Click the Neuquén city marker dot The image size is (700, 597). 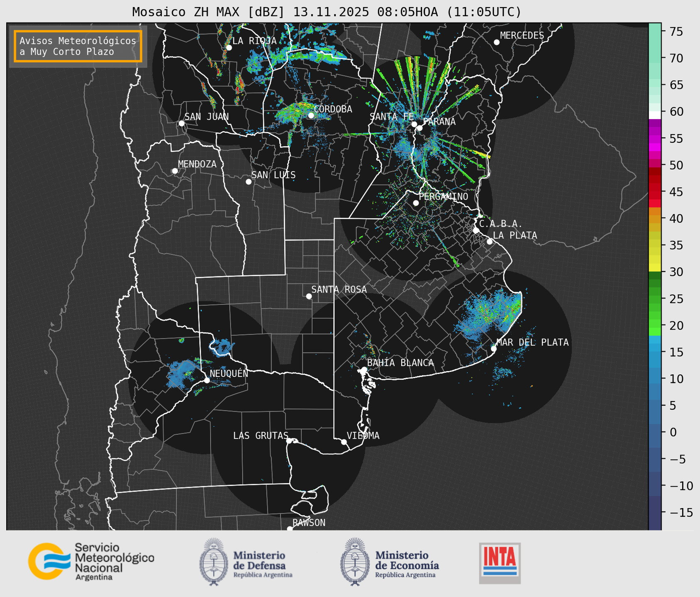point(207,380)
